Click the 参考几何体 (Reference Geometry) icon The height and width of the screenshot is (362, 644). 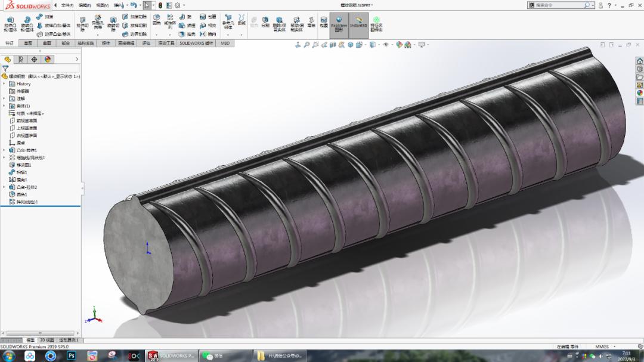[x=229, y=19]
